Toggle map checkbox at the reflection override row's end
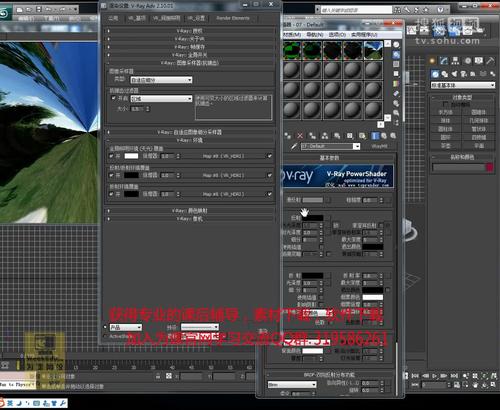This screenshot has width=500, height=410. 269,175
